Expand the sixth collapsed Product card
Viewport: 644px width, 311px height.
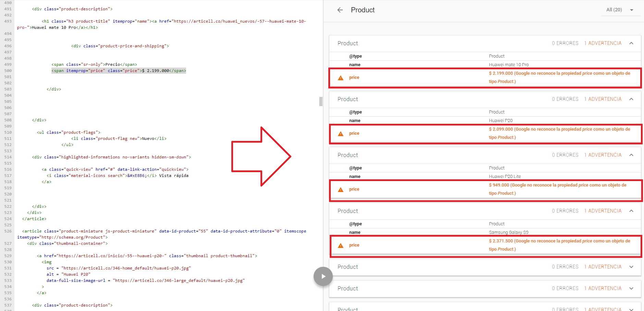coord(631,288)
